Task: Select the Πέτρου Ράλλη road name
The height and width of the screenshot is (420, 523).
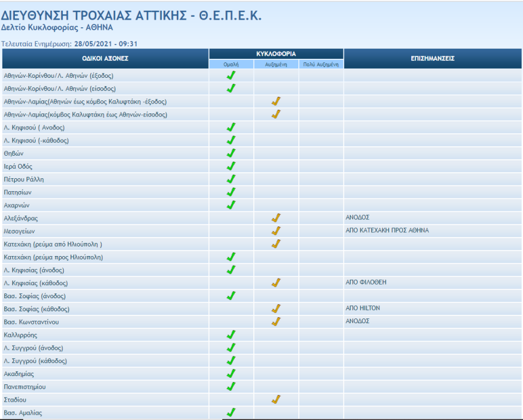Action: coord(24,179)
